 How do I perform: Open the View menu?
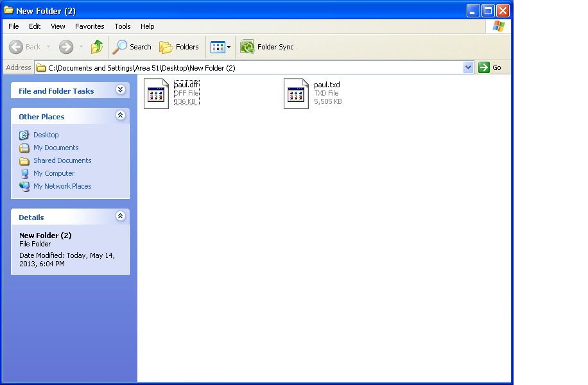[58, 26]
